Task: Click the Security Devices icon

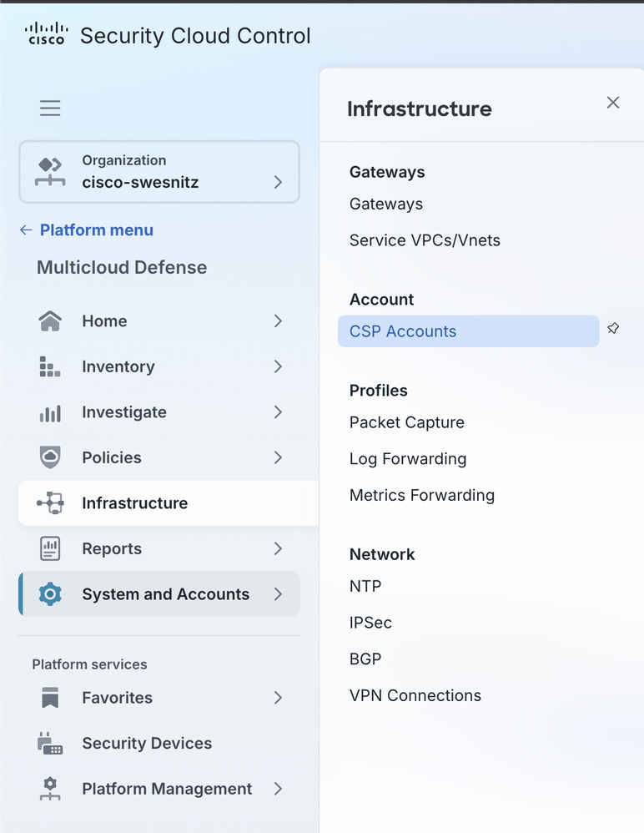Action: tap(50, 743)
